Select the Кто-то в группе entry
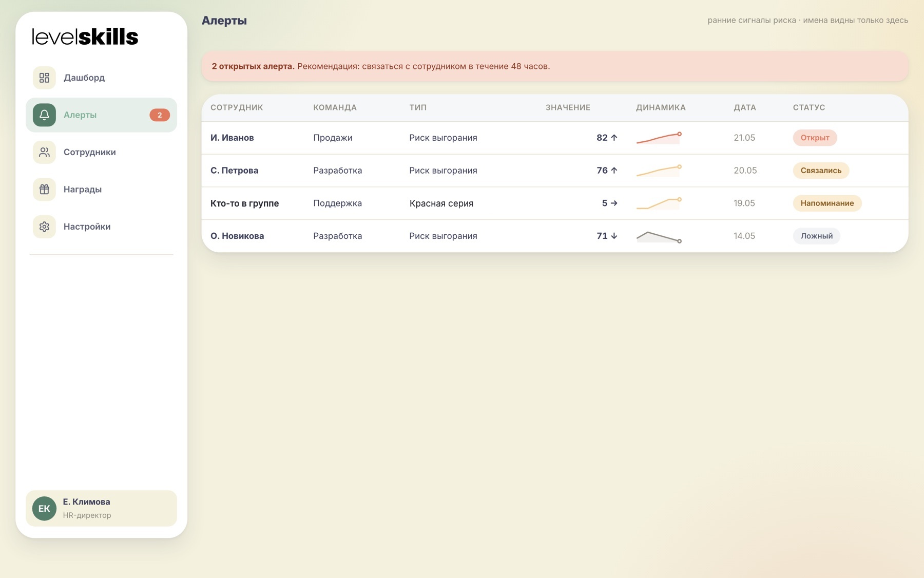Viewport: 924px width, 578px height. pos(244,203)
